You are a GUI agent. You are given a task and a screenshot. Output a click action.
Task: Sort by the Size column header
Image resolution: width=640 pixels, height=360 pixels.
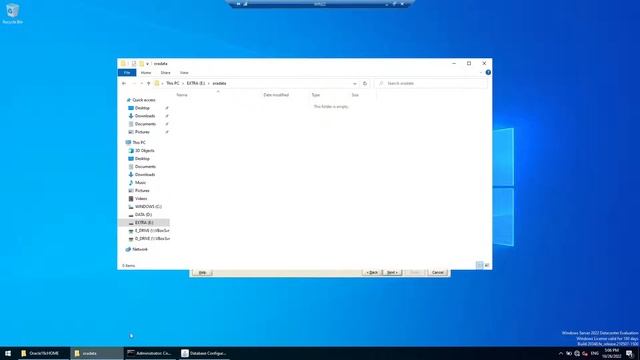(355, 95)
